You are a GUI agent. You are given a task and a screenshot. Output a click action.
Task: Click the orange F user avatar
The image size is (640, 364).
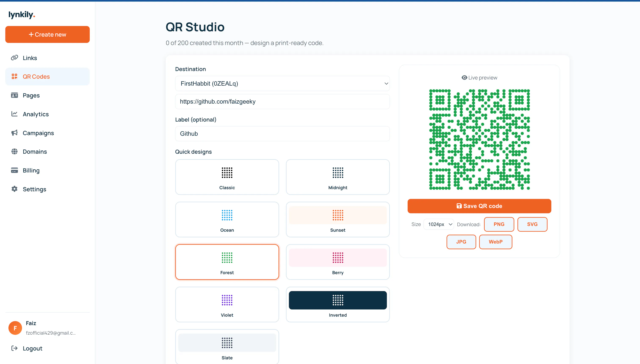[x=15, y=328]
